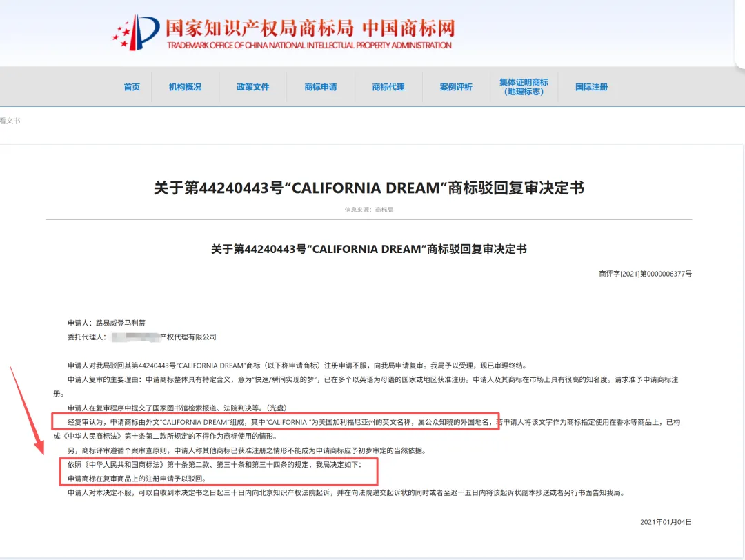Click the English trademark office subtitle
745x560 pixels.
click(x=309, y=45)
